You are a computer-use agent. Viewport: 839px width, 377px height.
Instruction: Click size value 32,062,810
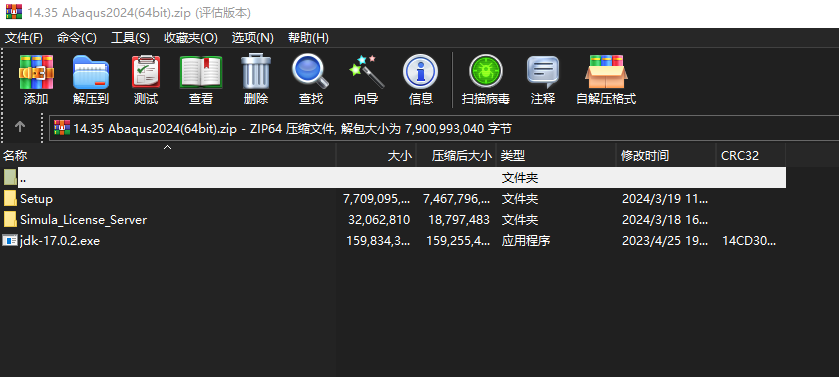379,219
